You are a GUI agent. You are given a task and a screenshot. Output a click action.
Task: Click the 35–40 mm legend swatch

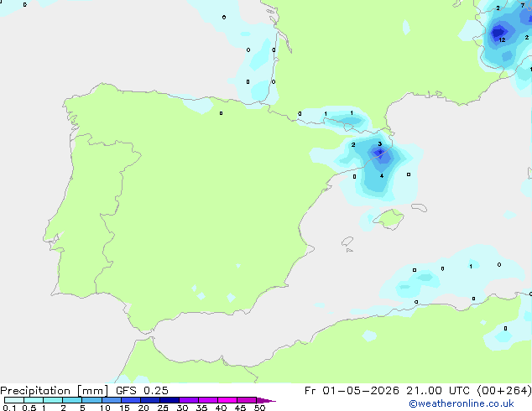click(x=208, y=400)
